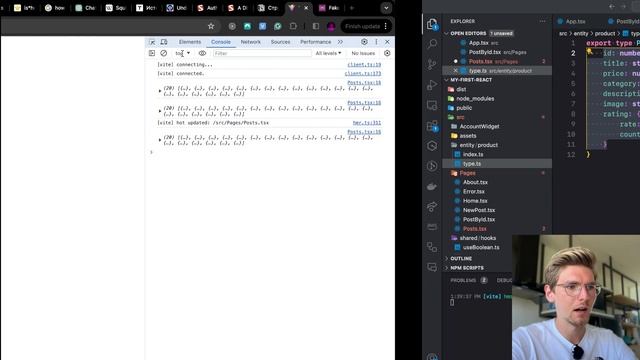Expand the NPM SCRIPTS section
Image resolution: width=640 pixels, height=360 pixels.
click(x=467, y=268)
